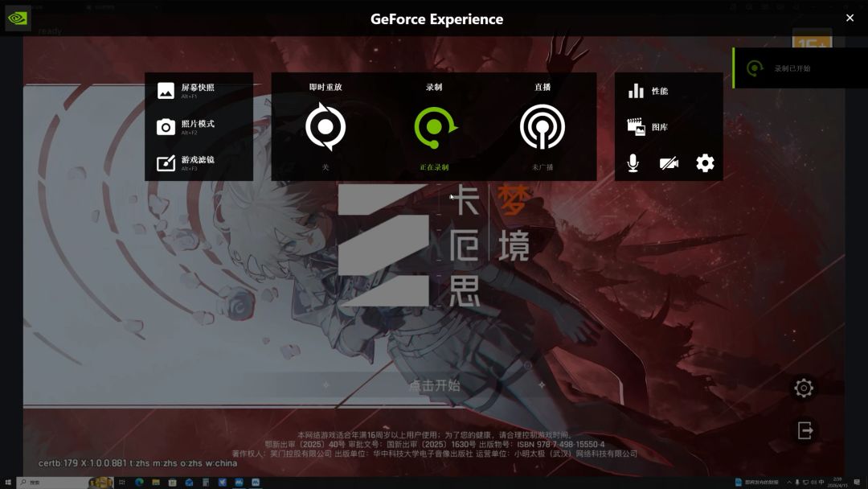
Task: Click the taskbar clock and date
Action: (837, 483)
